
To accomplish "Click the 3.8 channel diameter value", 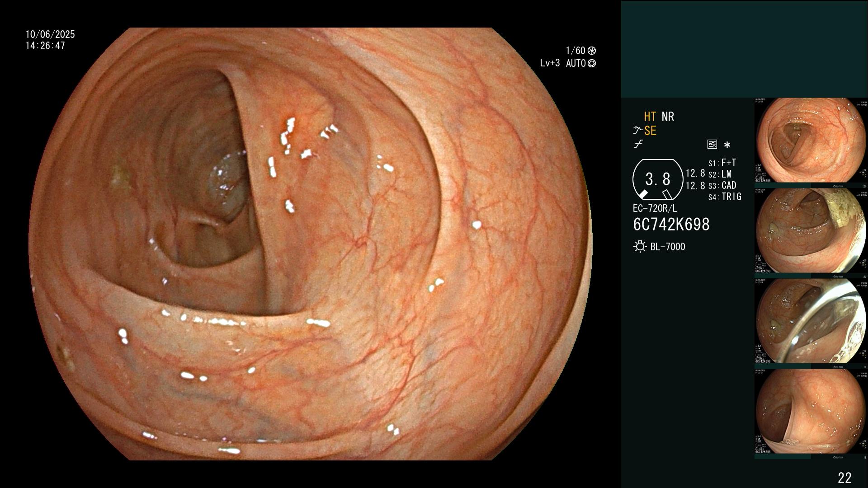I will pos(658,179).
